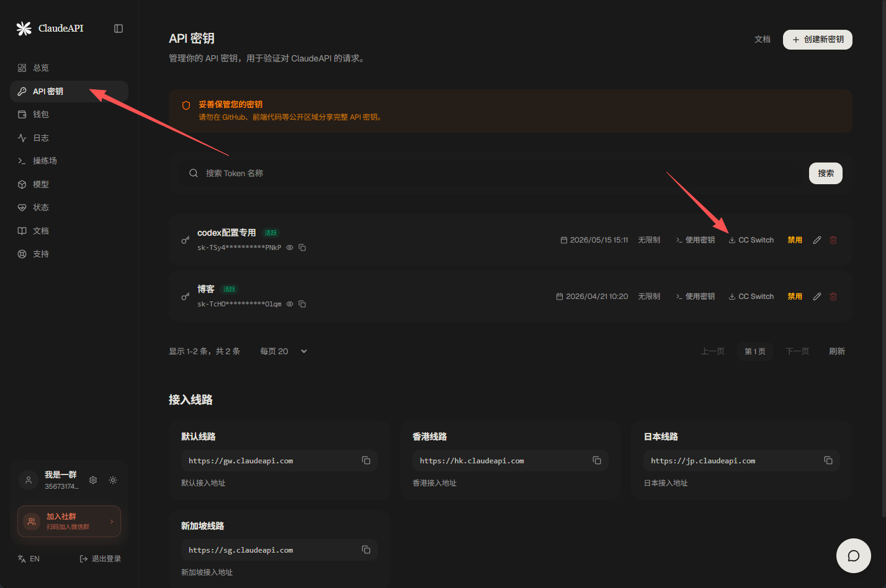Screen dimensions: 886x588
Task: Click the sk-TSy4 masked key text
Action: coord(239,247)
